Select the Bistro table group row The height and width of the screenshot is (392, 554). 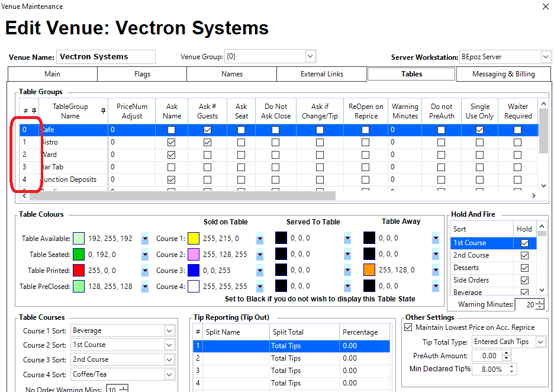[279, 143]
